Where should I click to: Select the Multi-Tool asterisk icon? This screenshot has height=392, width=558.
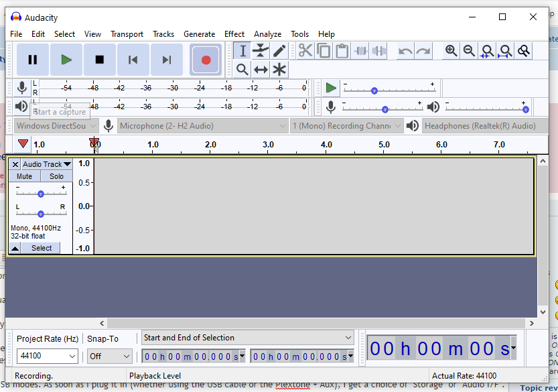pyautogui.click(x=279, y=69)
